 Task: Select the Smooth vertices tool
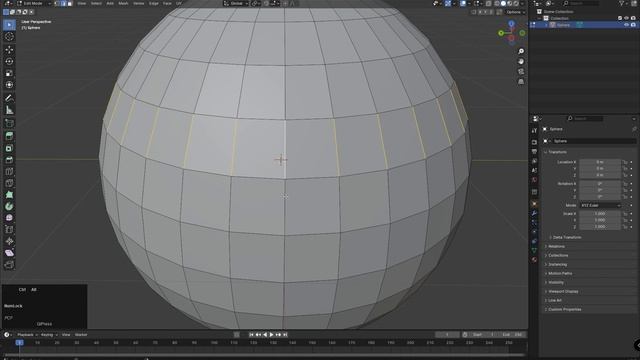9,218
